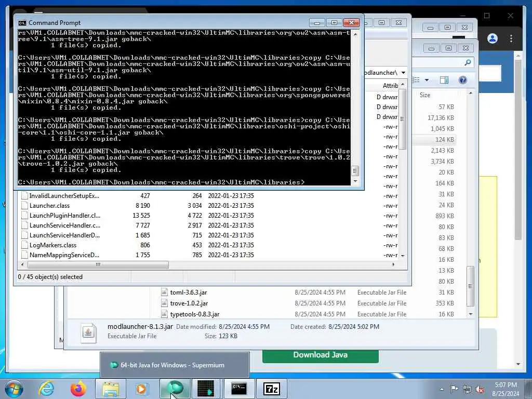Sort by the Size column header in Explorer
532x399 pixels.
425,95
